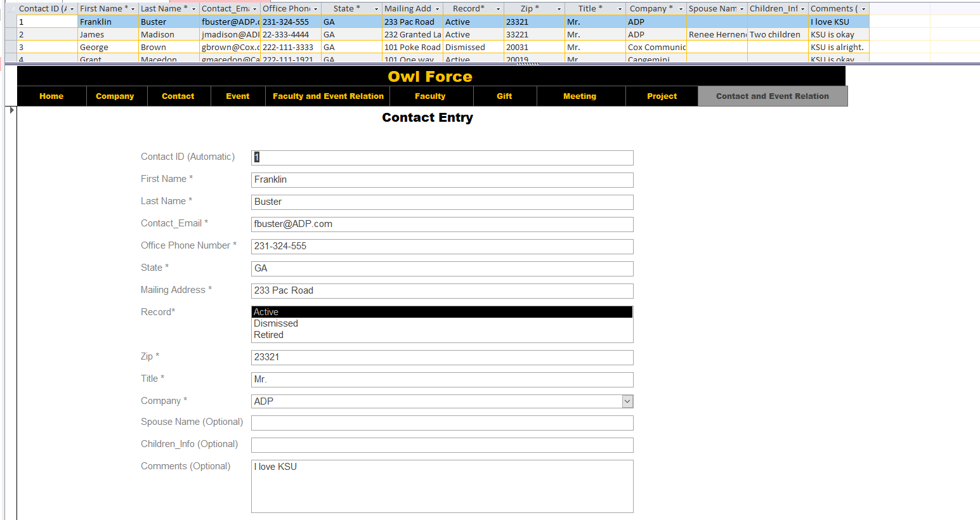Open Company column header filter dropdown

point(681,9)
